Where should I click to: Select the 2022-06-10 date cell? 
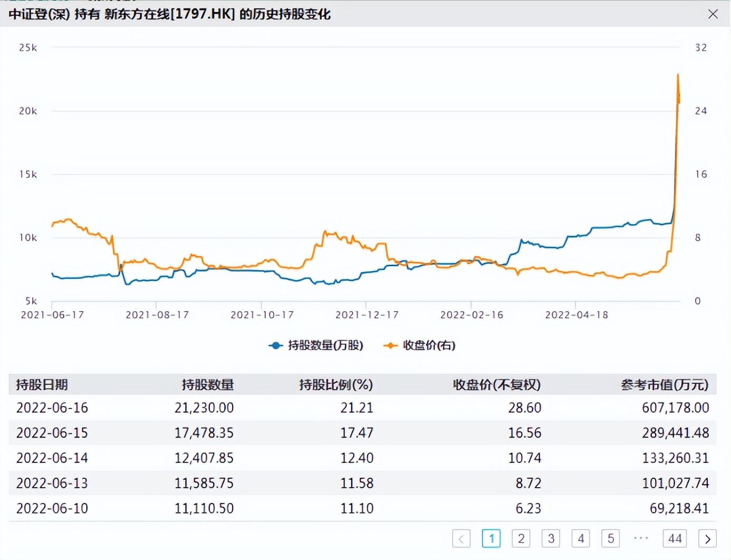[x=52, y=508]
